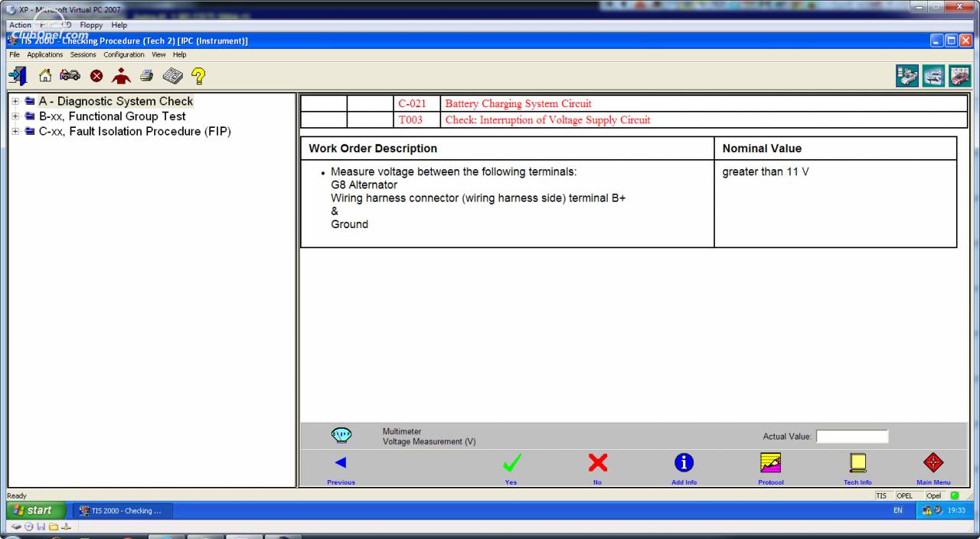980x539 pixels.
Task: Open the C-021 code link
Action: pyautogui.click(x=412, y=103)
